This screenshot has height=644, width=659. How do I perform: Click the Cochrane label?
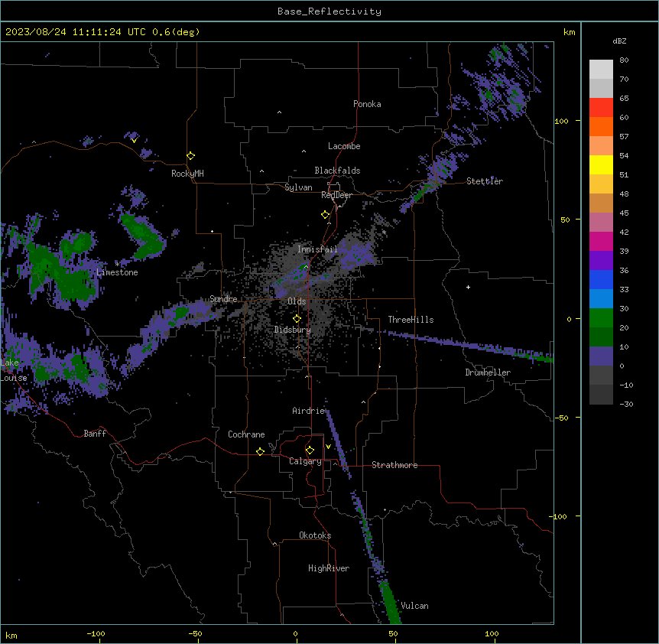[246, 434]
